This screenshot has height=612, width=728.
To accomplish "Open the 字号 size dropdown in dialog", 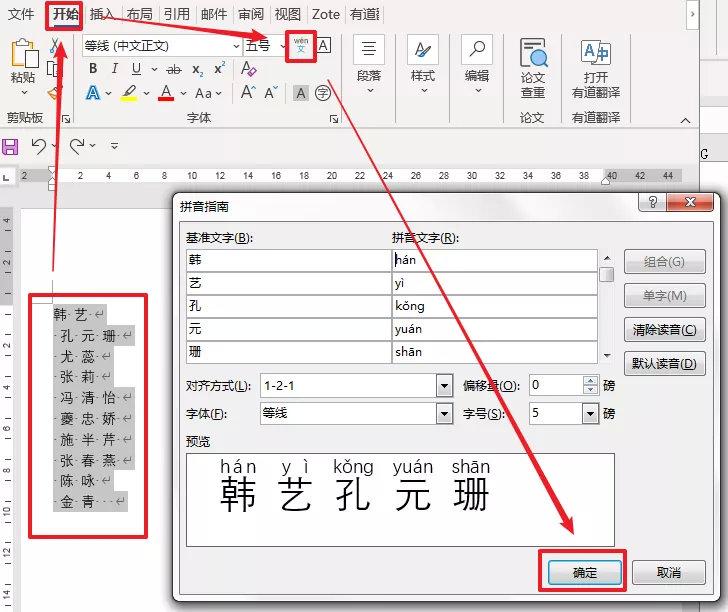I will pyautogui.click(x=590, y=413).
